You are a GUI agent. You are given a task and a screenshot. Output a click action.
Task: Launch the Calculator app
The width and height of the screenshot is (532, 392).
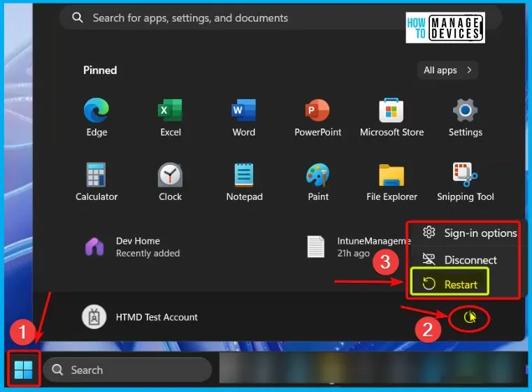click(x=96, y=182)
